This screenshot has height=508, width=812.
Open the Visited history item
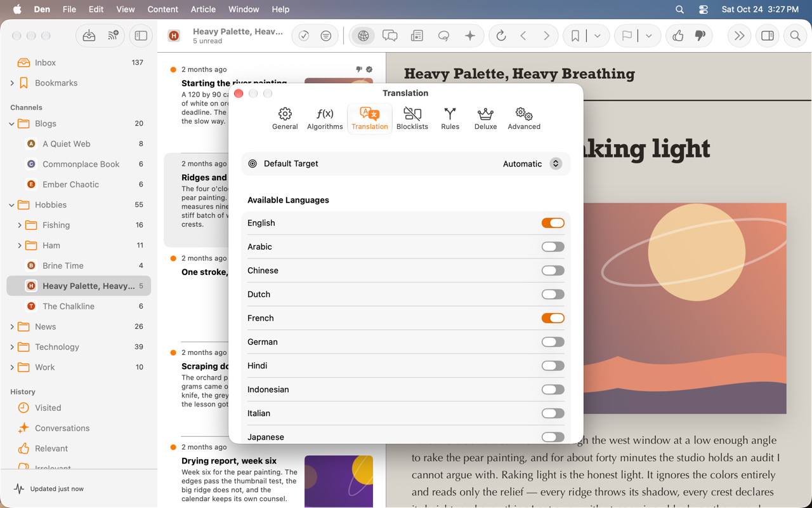coord(79,408)
